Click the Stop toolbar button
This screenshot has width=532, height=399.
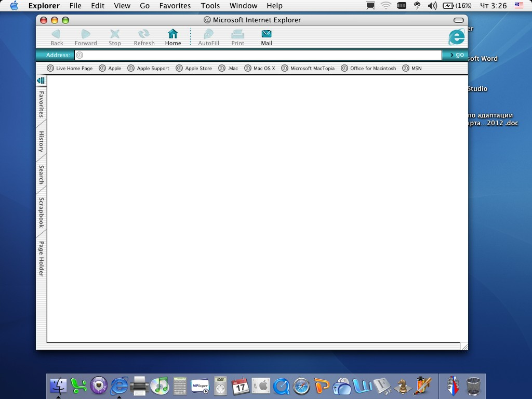[115, 37]
